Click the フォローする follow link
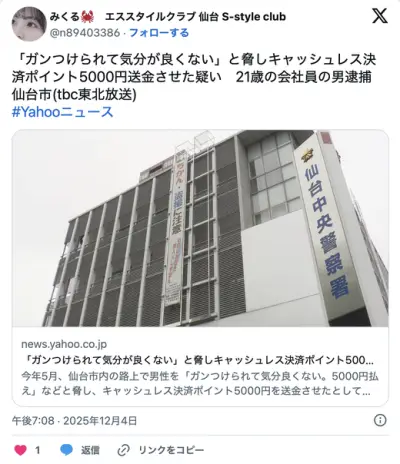The height and width of the screenshot is (464, 400). 159,33
